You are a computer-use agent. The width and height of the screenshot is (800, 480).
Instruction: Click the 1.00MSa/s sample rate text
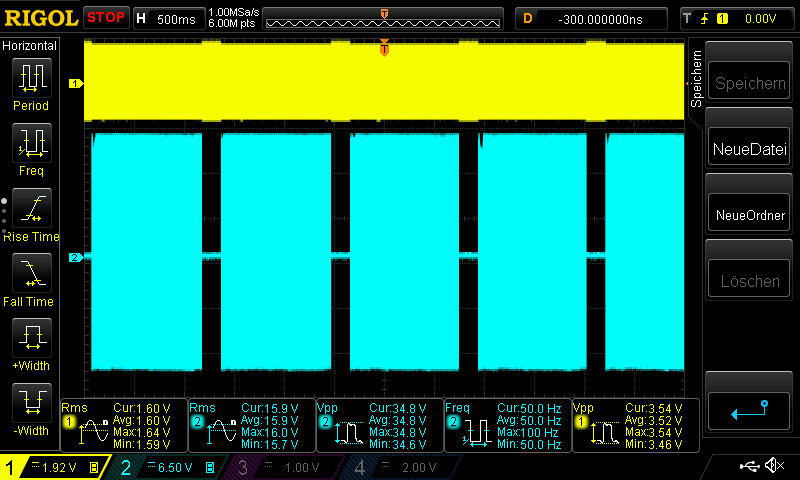click(234, 12)
